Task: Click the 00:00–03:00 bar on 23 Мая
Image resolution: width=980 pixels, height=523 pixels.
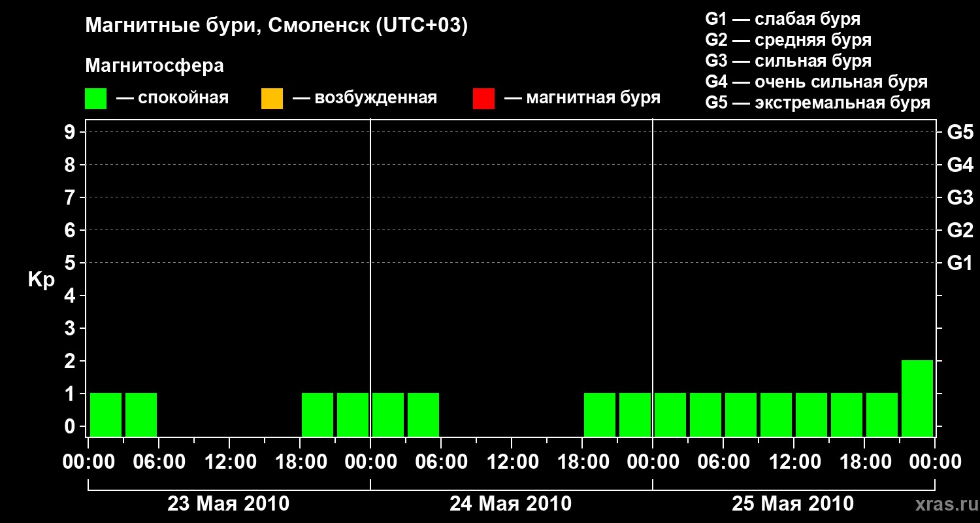Action: coord(106,414)
